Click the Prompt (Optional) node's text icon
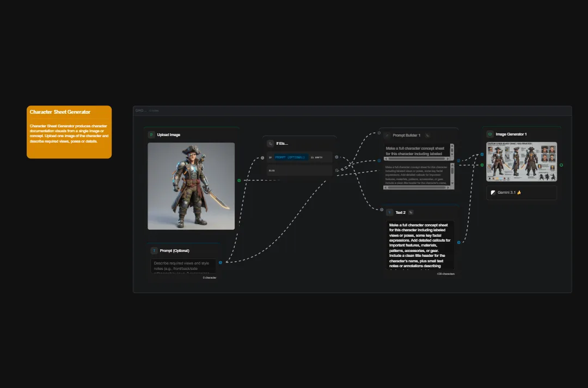This screenshot has height=388, width=588. (x=154, y=250)
